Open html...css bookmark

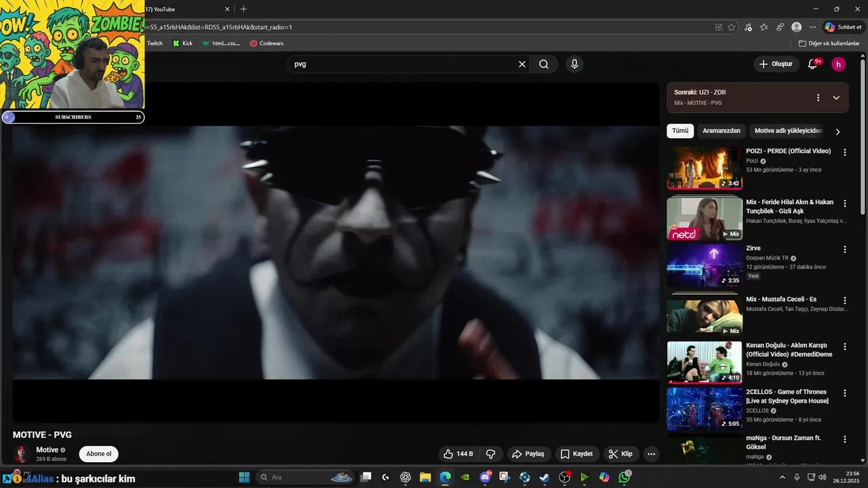[221, 43]
